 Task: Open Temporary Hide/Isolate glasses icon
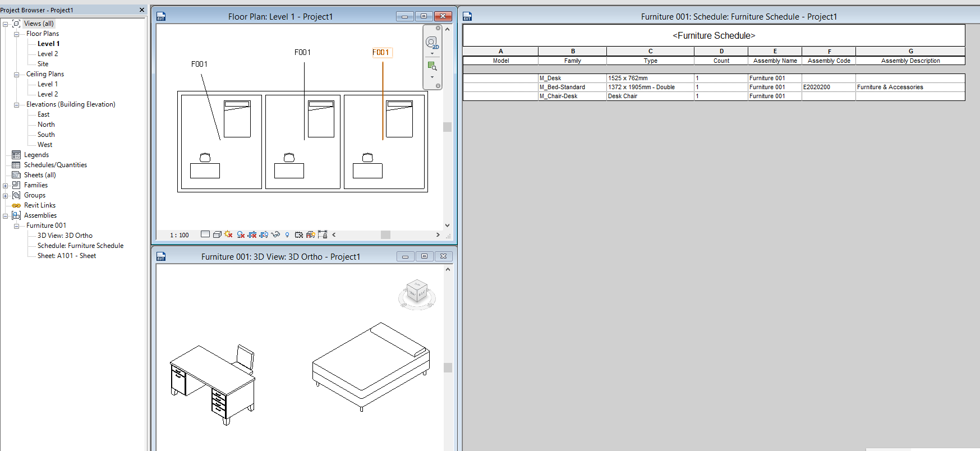(x=275, y=234)
